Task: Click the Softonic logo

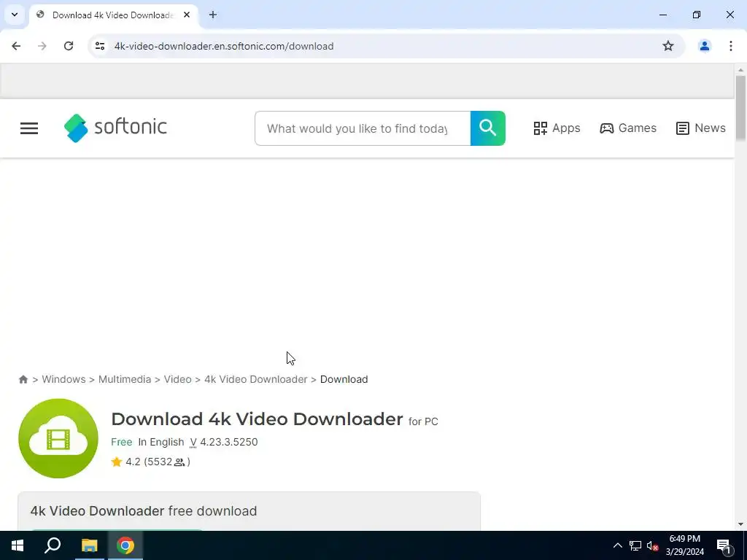Action: tap(115, 128)
